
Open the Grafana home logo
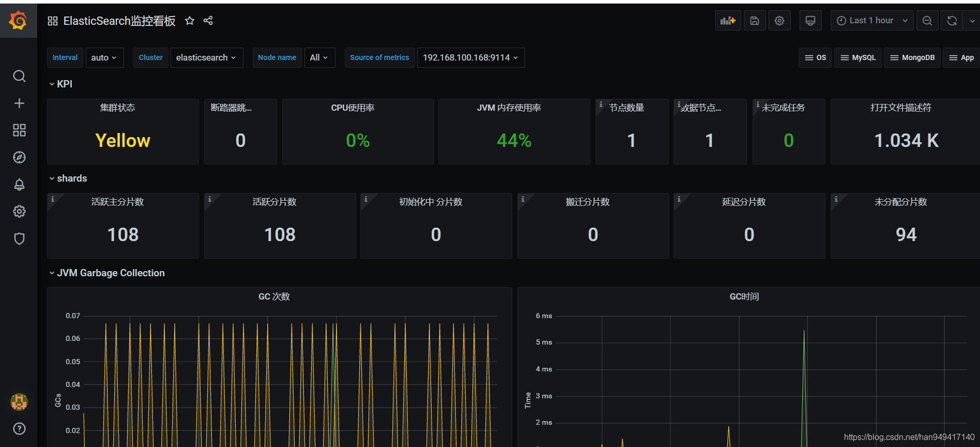(19, 21)
